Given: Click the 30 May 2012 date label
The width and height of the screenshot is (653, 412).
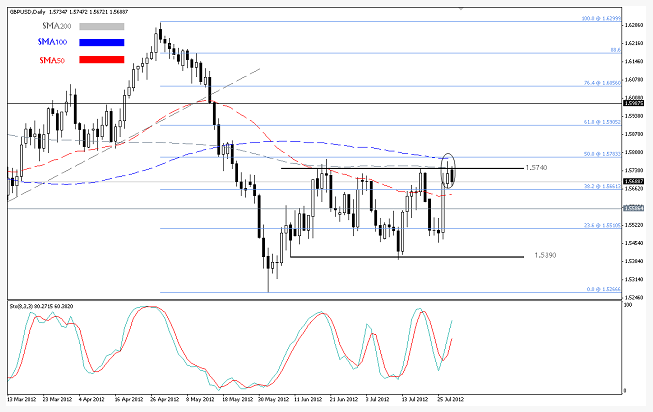Looking at the screenshot, I should [x=272, y=399].
